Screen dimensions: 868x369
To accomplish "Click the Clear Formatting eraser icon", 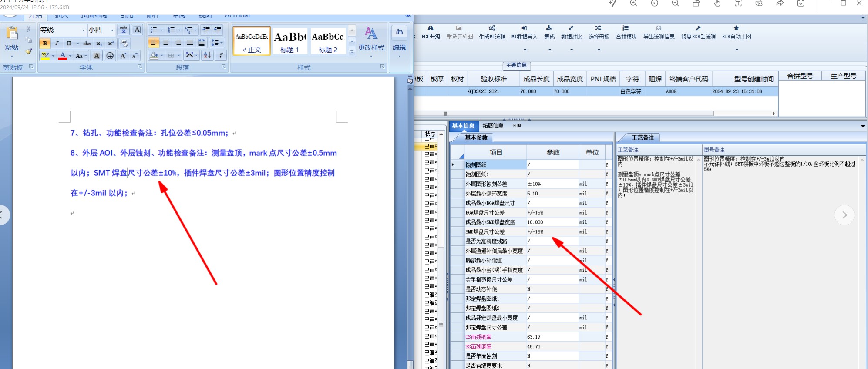I will point(124,43).
